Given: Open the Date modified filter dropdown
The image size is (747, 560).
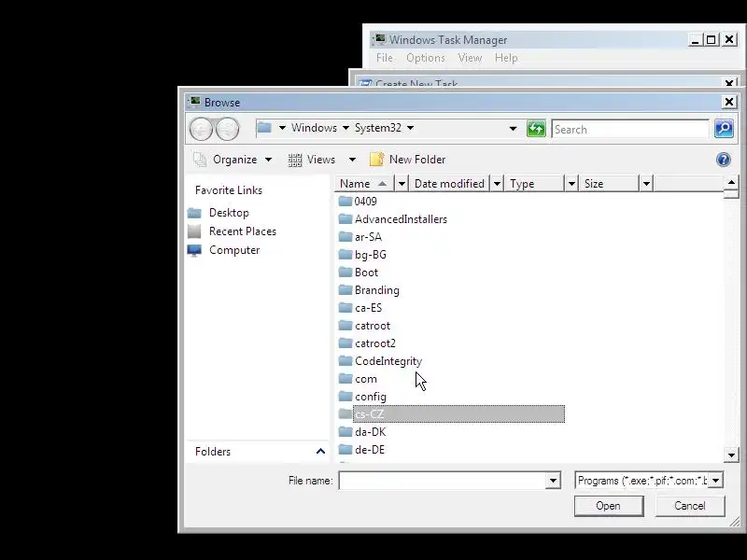Looking at the screenshot, I should click(x=497, y=183).
